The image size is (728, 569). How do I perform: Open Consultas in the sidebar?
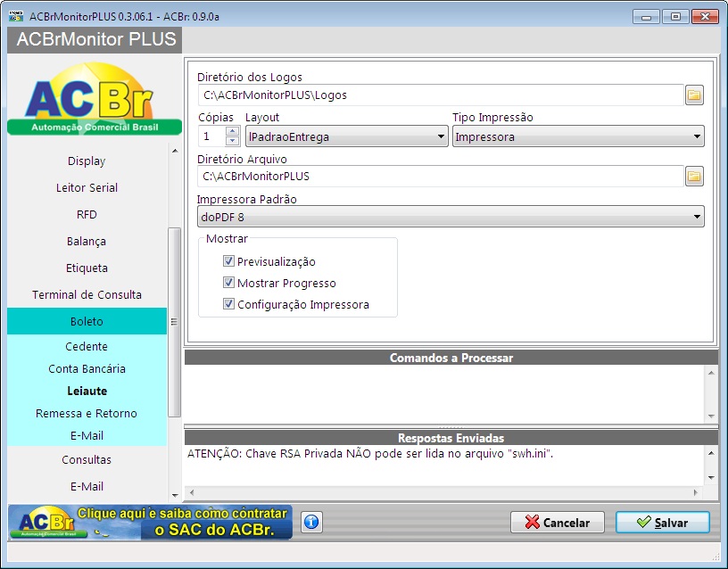pyautogui.click(x=87, y=460)
